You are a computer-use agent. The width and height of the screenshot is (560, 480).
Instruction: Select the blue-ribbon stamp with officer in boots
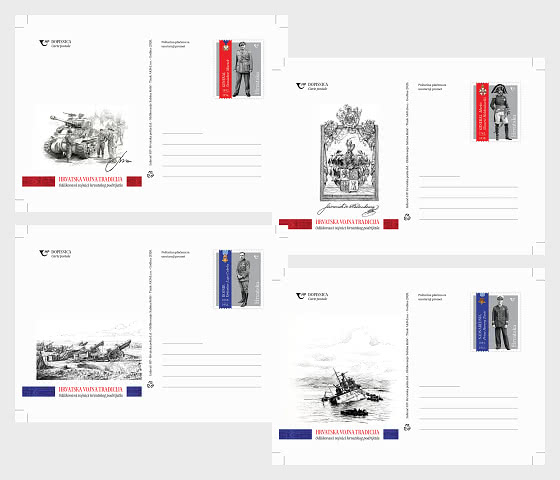point(240,279)
